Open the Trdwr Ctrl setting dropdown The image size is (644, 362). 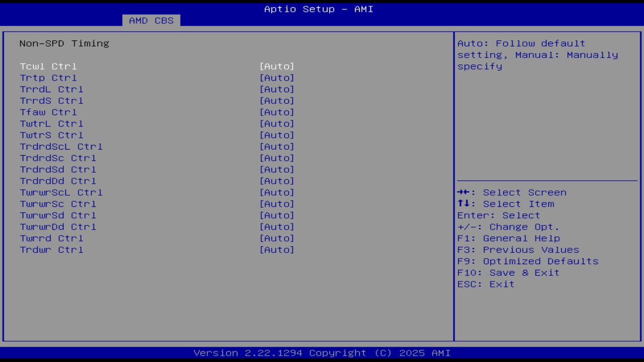pos(277,249)
